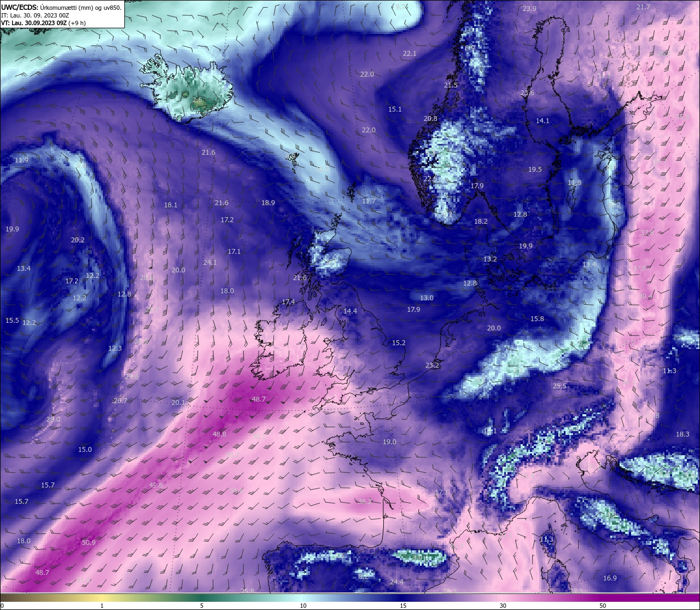The height and width of the screenshot is (610, 700).
Task: Click the 49.6 value on the map
Action: click(156, 485)
